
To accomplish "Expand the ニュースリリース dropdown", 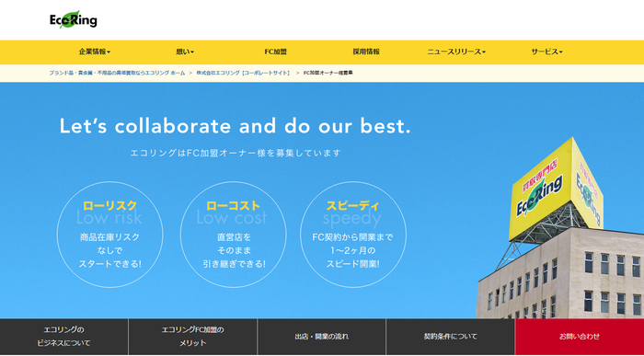I will (x=456, y=52).
